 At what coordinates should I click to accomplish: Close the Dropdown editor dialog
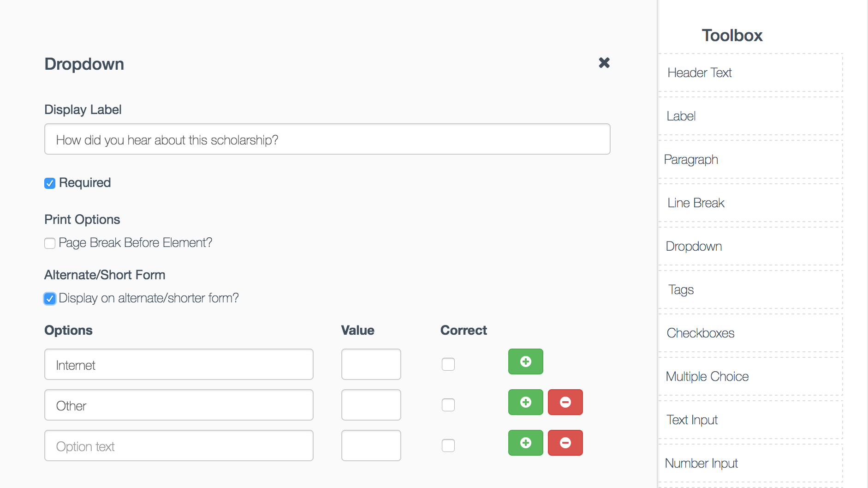[604, 63]
